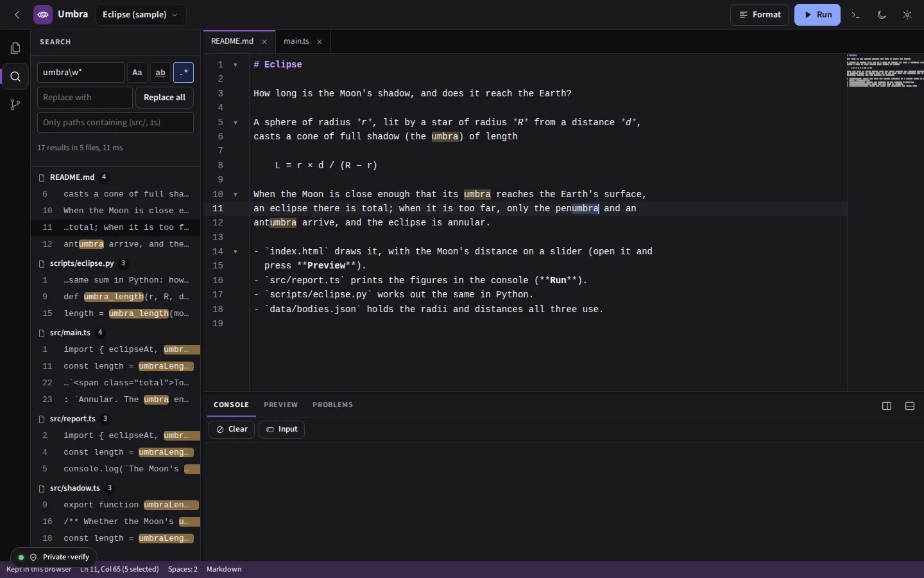The image size is (924, 578).
Task: Clear the console output
Action: click(232, 430)
